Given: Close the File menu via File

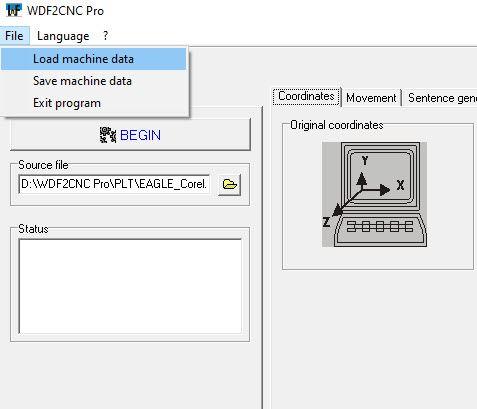Looking at the screenshot, I should coord(14,36).
